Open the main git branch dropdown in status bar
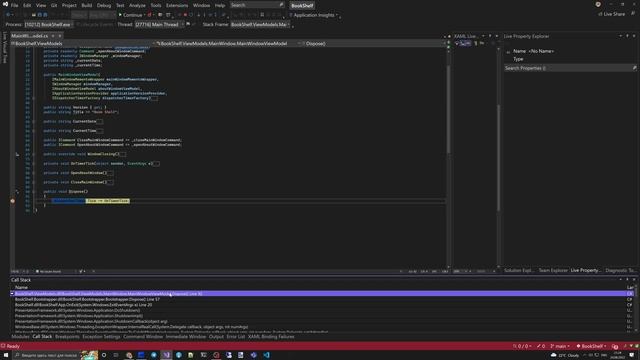The width and height of the screenshot is (640, 360). [x=560, y=346]
